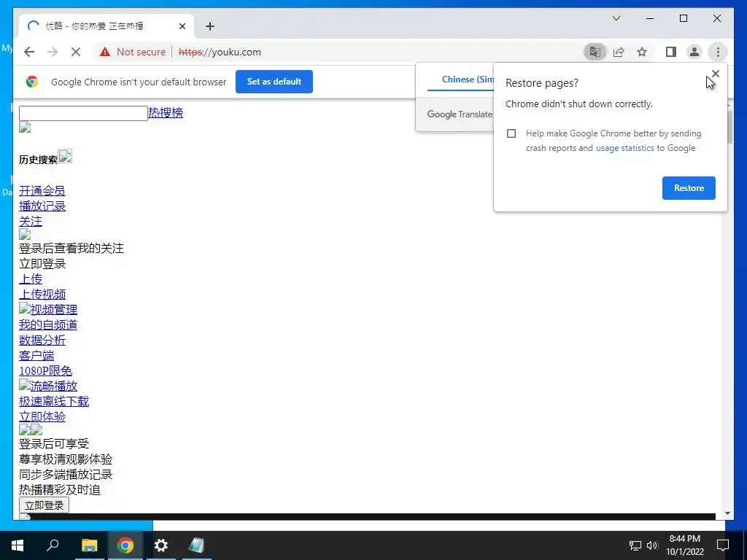
Task: Share this page using the share icon
Action: [x=619, y=52]
